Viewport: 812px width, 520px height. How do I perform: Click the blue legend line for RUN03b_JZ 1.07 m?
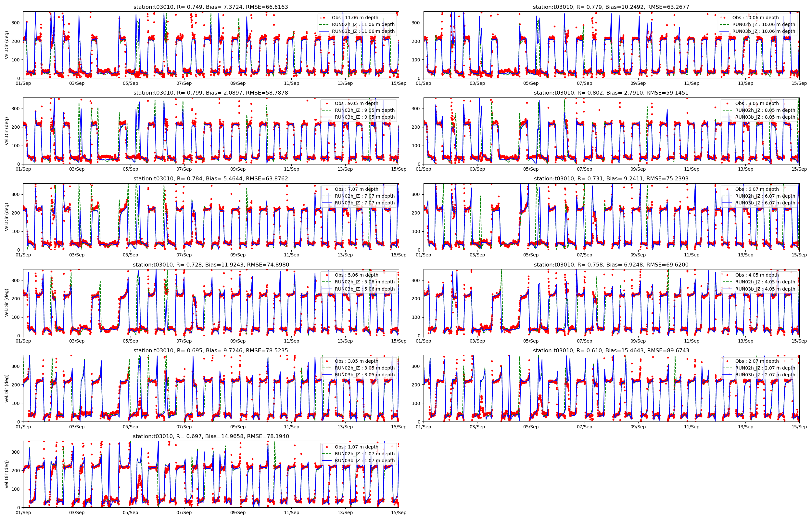(326, 461)
